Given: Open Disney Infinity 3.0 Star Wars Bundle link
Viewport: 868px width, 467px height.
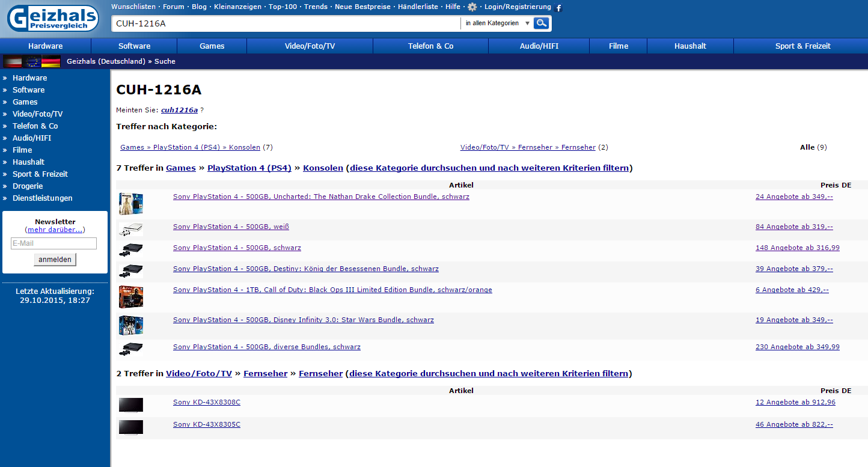Looking at the screenshot, I should (x=304, y=320).
